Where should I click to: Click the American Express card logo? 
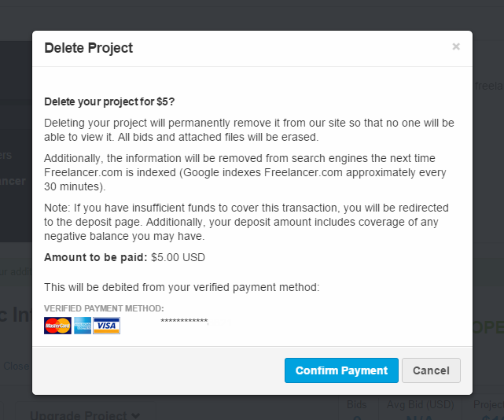[83, 326]
